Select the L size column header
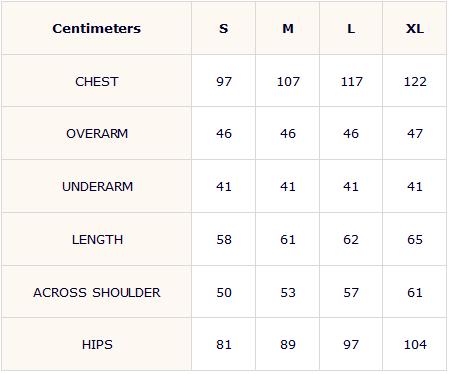This screenshot has width=450, height=374. [x=351, y=29]
